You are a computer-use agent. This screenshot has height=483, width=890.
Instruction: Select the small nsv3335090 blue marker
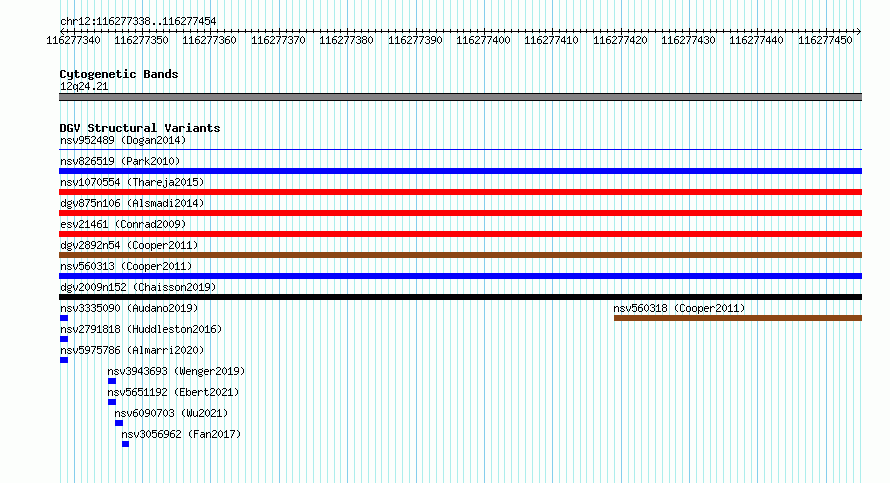point(64,318)
